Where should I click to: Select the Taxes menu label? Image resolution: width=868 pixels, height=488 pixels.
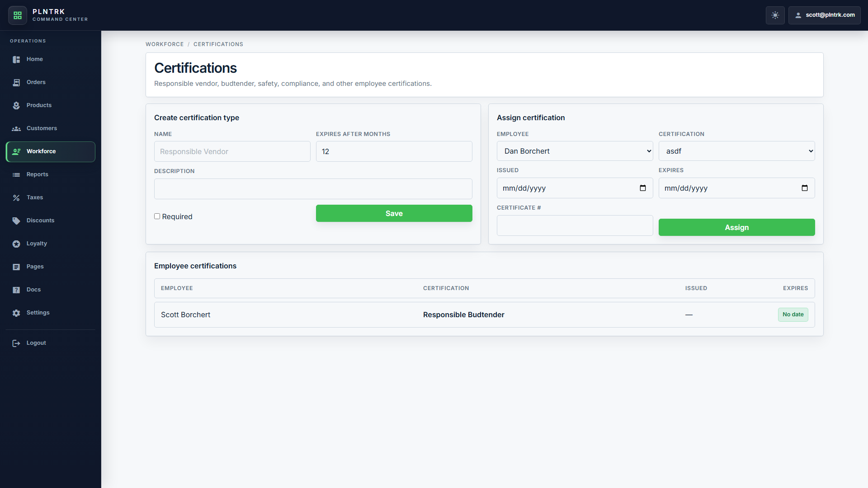[35, 197]
